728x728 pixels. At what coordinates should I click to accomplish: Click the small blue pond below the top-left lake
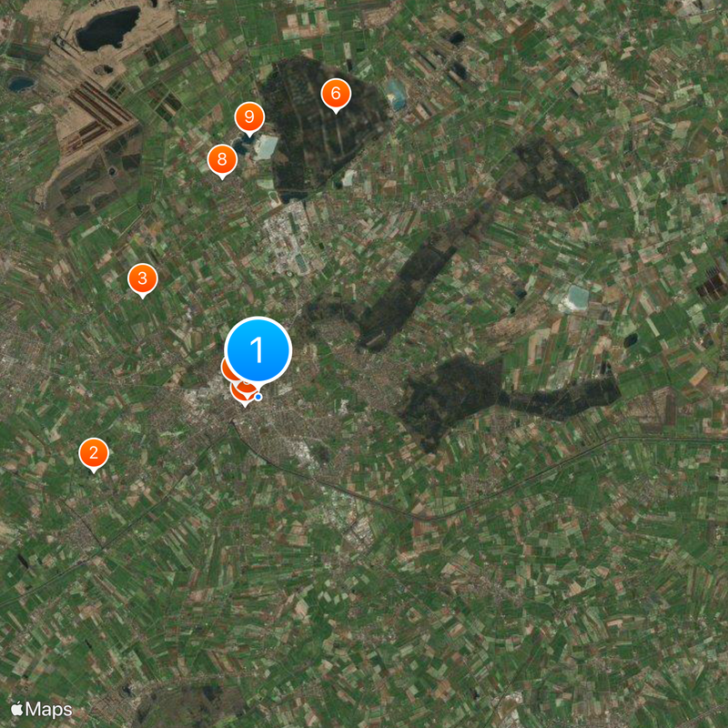point(21,84)
